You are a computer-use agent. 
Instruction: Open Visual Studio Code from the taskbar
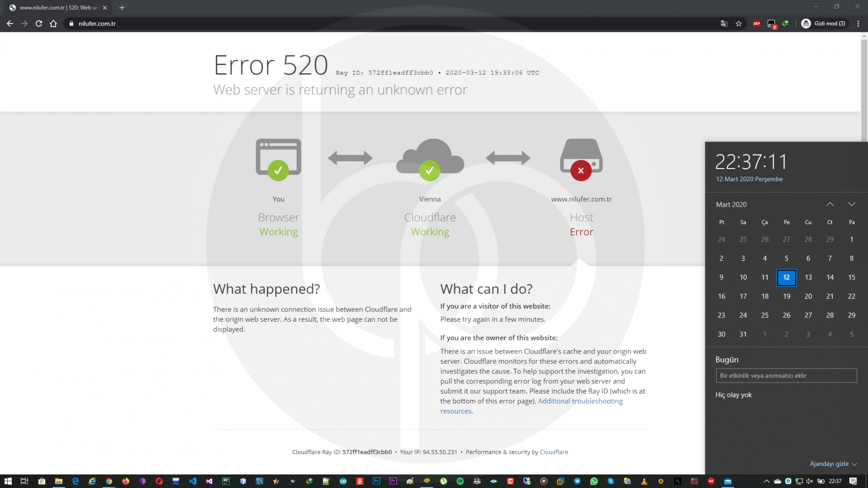pos(193,481)
